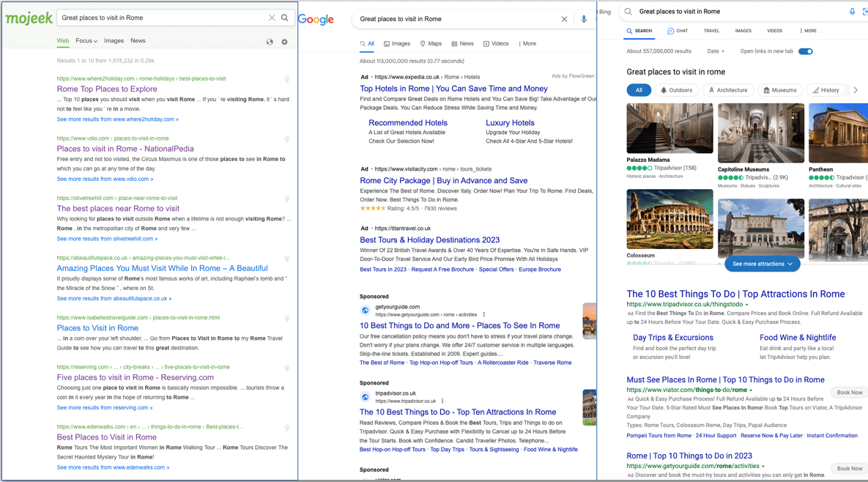The width and height of the screenshot is (868, 482).
Task: Select the All attractions filter
Action: [x=639, y=90]
